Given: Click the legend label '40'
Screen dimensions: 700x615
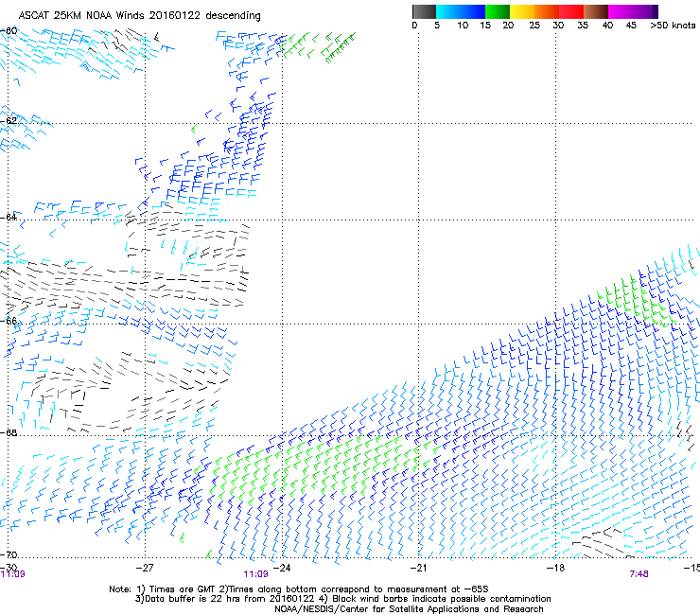Looking at the screenshot, I should tap(607, 25).
